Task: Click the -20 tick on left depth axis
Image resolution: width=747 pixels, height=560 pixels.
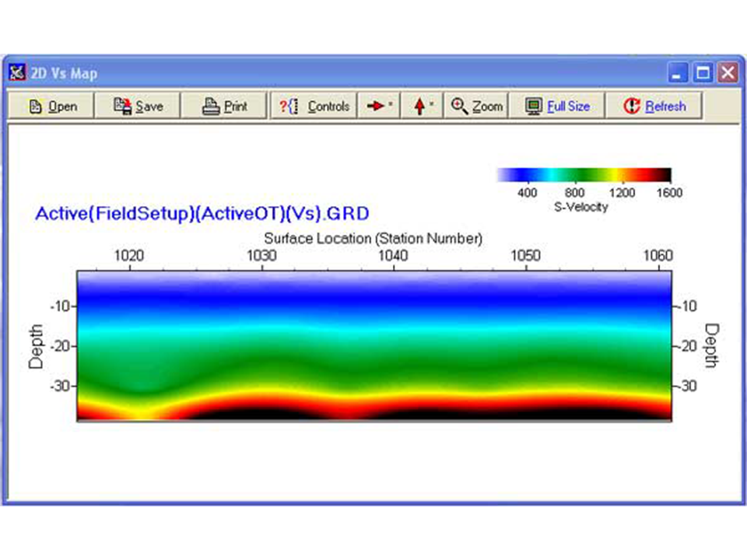Action: [60, 346]
